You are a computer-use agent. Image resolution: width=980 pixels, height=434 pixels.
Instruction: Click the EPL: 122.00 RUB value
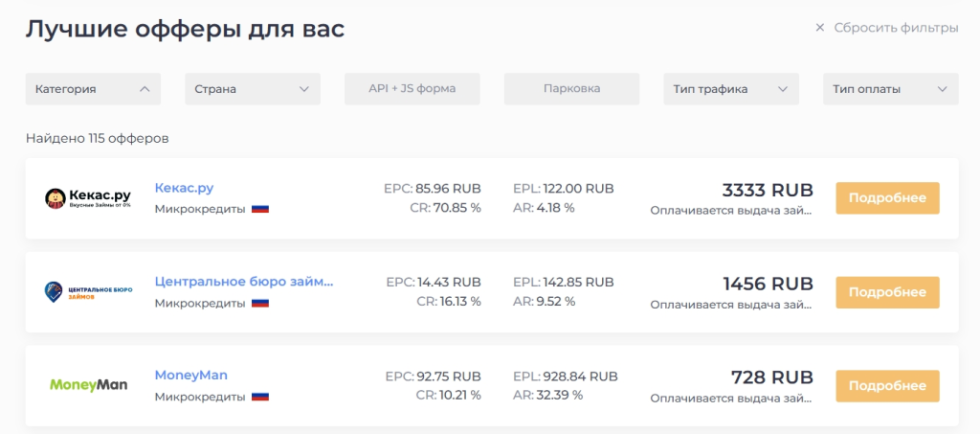[563, 189]
